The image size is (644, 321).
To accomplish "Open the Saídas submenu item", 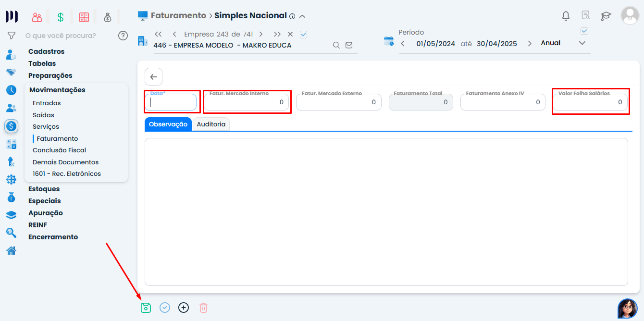I will [43, 115].
